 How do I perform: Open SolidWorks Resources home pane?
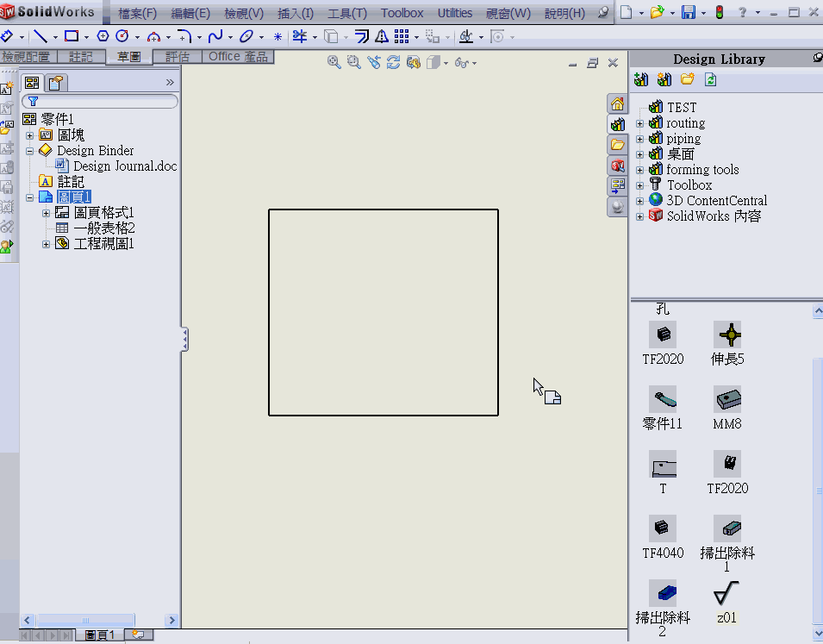(617, 104)
